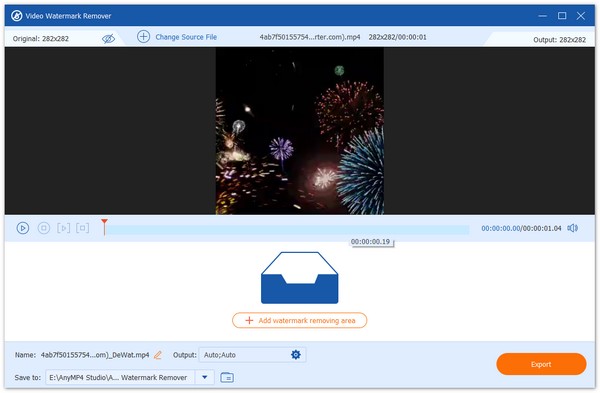
Task: Rename output file with pencil icon
Action: point(158,355)
